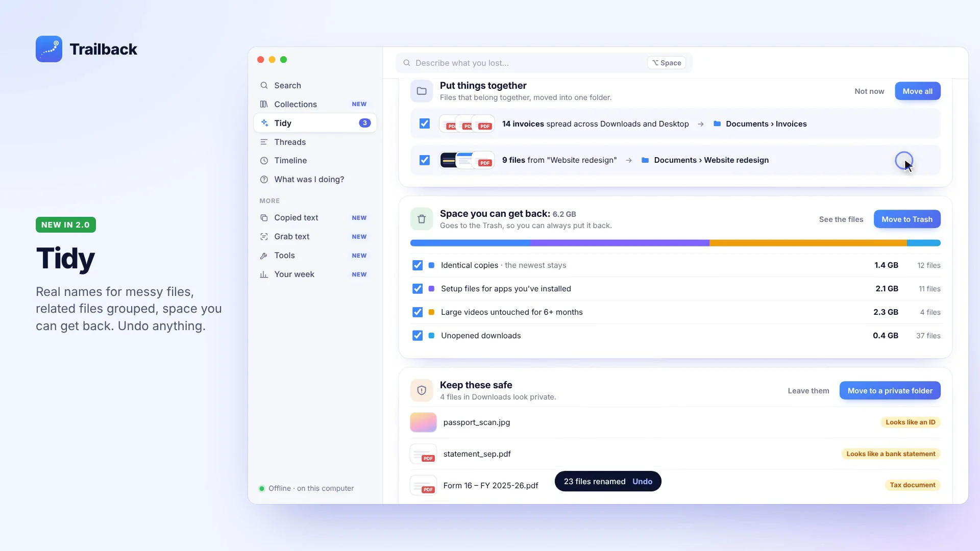Click the Timeline clock icon
The height and width of the screenshot is (551, 980).
264,161
